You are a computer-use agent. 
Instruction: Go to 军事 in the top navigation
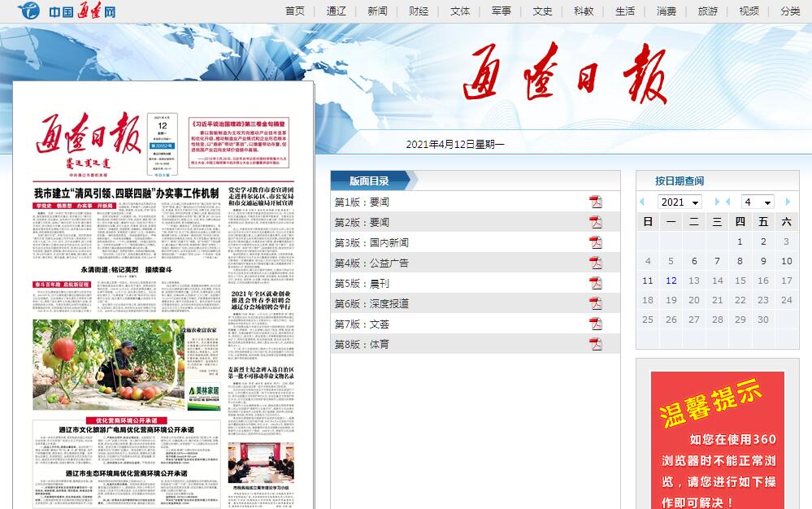click(502, 11)
